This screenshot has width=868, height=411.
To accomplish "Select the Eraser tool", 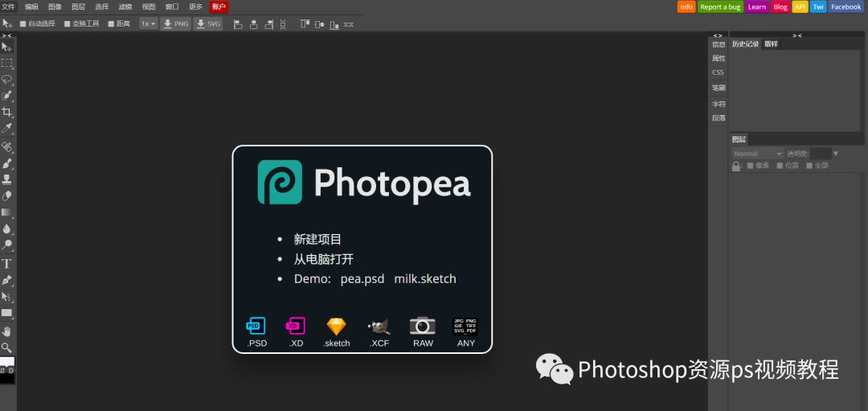I will [x=7, y=195].
